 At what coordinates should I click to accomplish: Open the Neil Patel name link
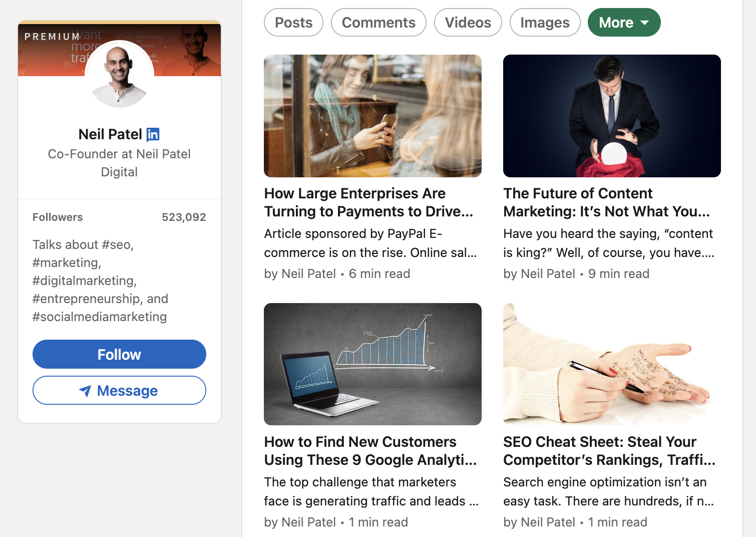(110, 134)
